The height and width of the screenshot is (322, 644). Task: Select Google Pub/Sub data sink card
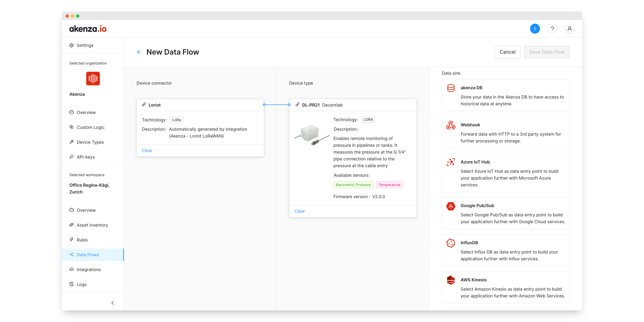tap(505, 213)
